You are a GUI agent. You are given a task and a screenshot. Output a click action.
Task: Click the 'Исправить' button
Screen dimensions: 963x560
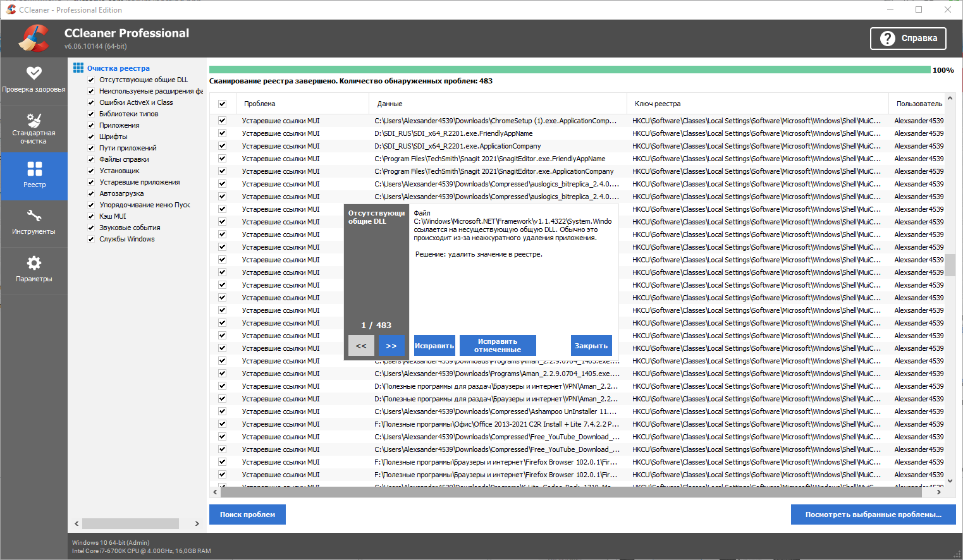(434, 346)
